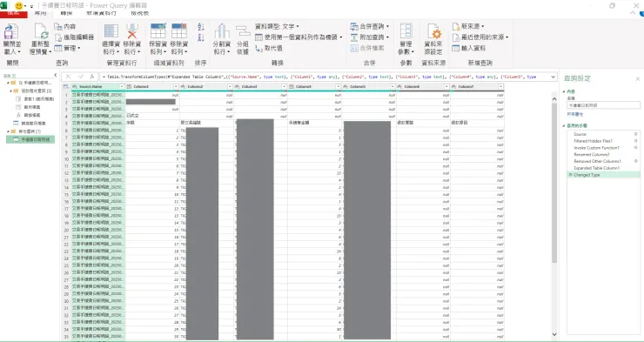The width and height of the screenshot is (644, 342).
Task: Switch to the 常用 (Home) tab
Action: (x=40, y=14)
